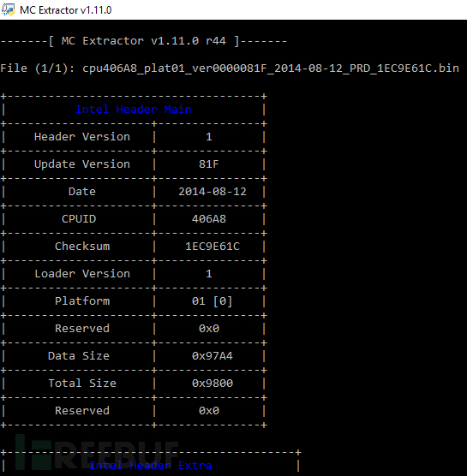Select the Data Size value 0x97A4
The width and height of the screenshot is (467, 476).
213,356
